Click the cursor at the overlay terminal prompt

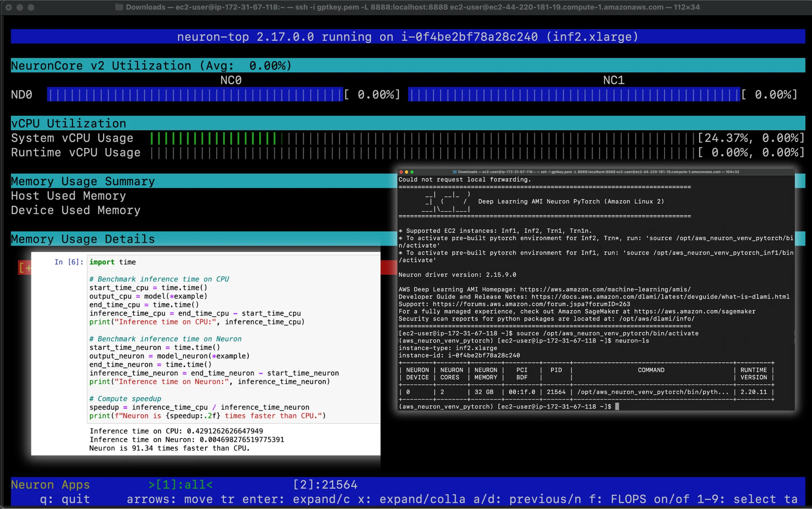coord(617,406)
